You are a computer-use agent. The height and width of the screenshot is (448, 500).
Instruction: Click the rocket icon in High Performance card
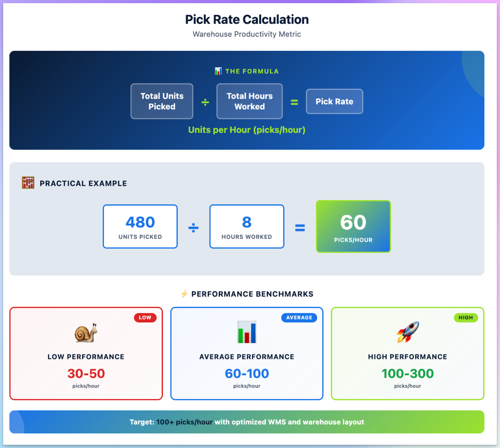pyautogui.click(x=407, y=332)
